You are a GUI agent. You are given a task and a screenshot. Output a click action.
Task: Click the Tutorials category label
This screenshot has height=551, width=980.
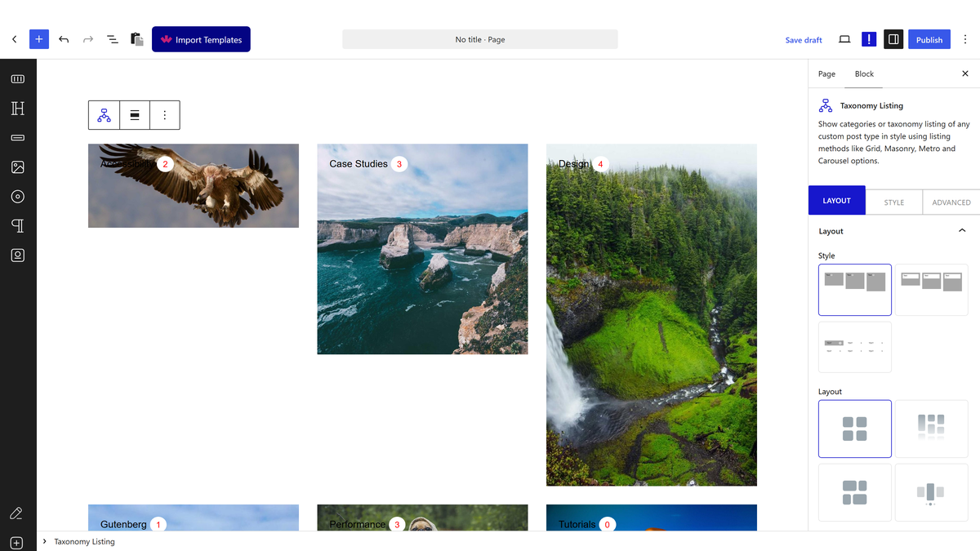click(577, 524)
